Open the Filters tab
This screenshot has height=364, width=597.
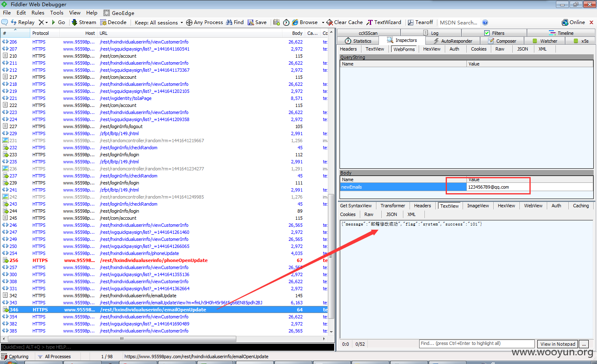coord(494,33)
